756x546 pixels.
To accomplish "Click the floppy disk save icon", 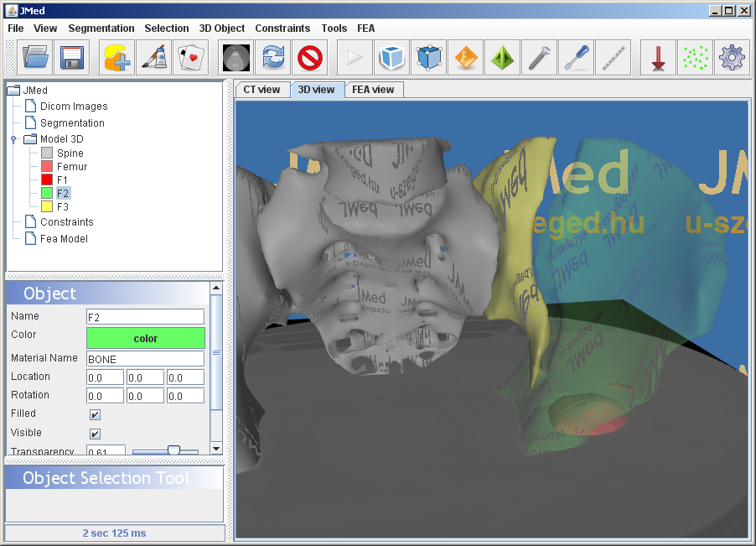I will click(x=72, y=58).
